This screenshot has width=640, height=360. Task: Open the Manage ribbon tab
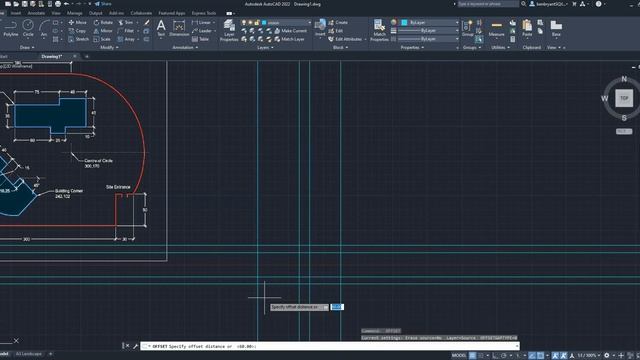(x=74, y=13)
